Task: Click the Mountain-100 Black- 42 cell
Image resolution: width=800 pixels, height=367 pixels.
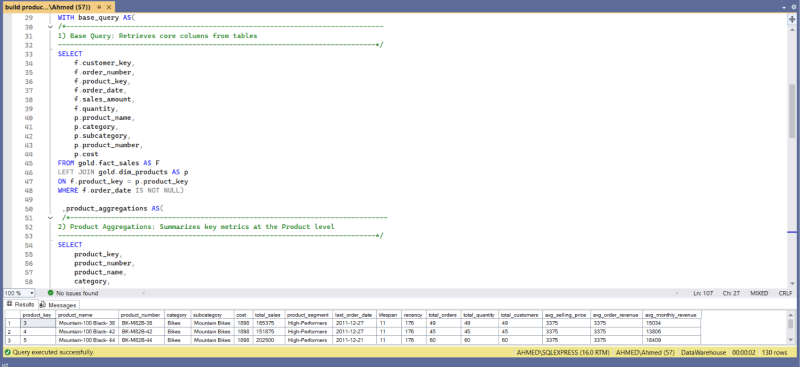Action: click(87, 331)
